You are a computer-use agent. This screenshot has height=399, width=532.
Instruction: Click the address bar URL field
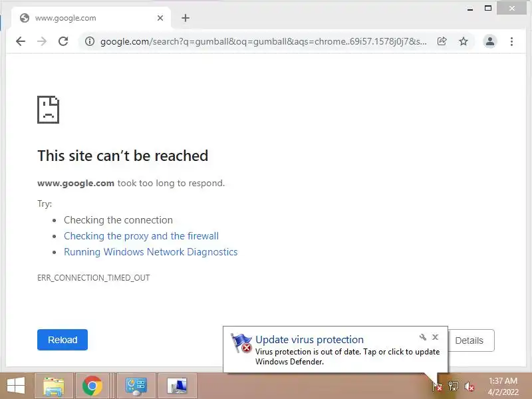[x=263, y=41]
